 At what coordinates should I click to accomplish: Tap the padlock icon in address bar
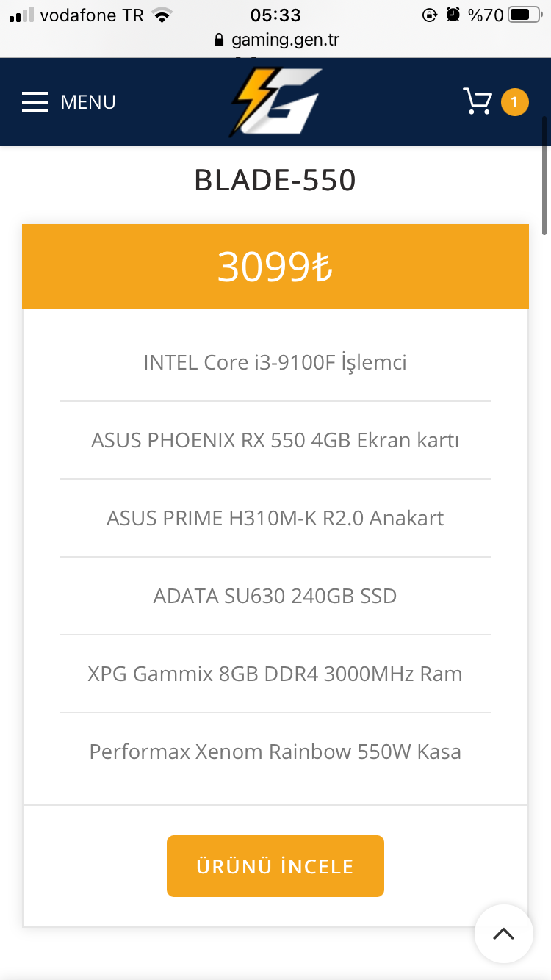coord(218,40)
